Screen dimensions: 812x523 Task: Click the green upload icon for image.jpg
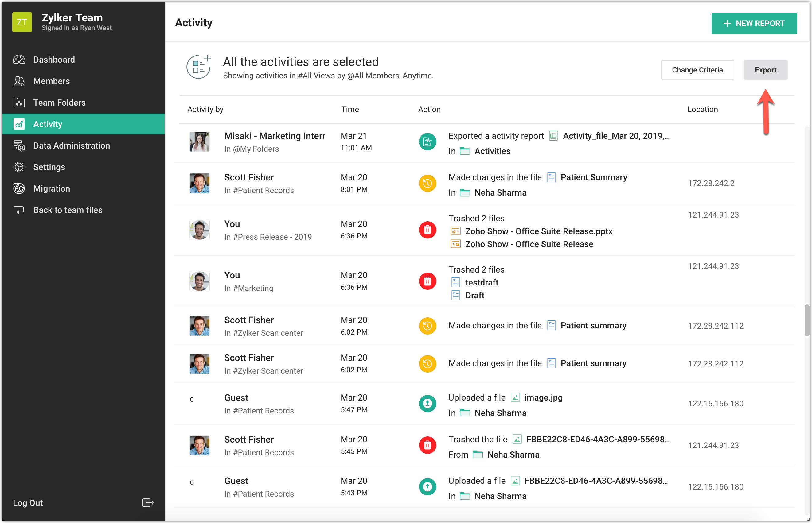pyautogui.click(x=427, y=404)
